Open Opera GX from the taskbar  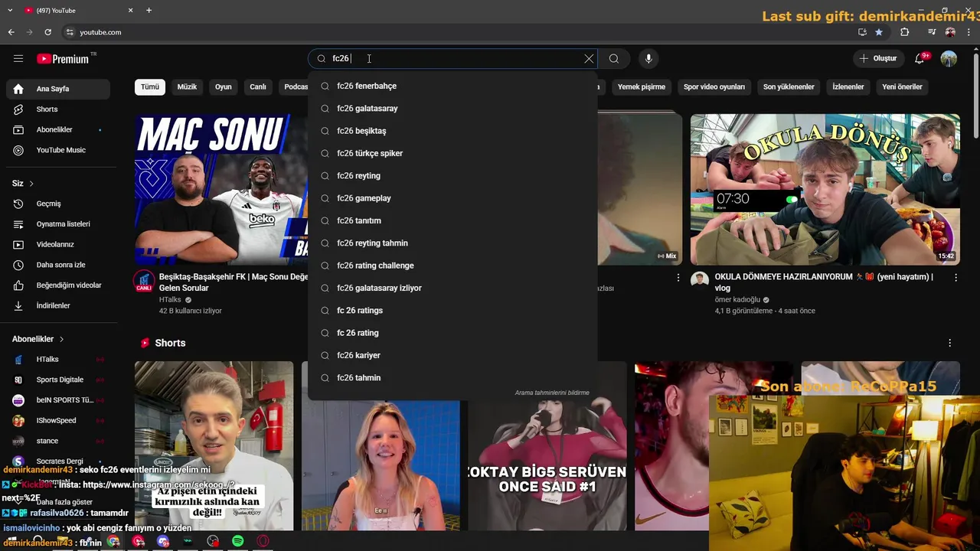pyautogui.click(x=263, y=541)
